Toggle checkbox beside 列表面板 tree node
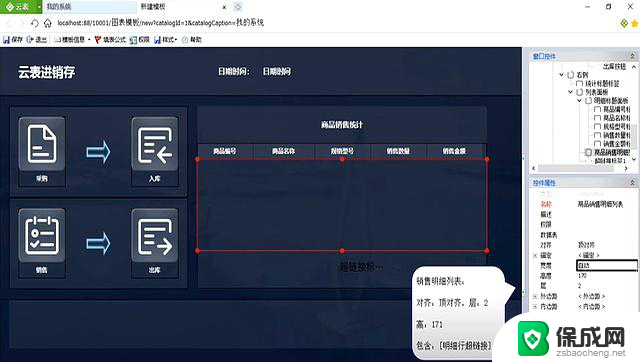 click(580, 92)
